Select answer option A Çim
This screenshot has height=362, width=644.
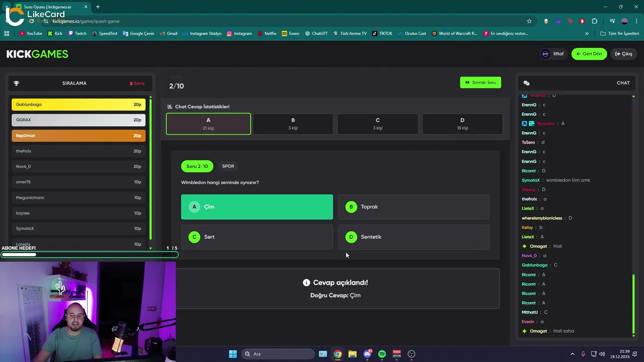257,207
